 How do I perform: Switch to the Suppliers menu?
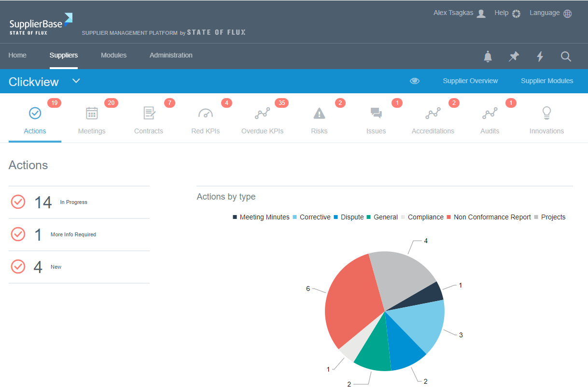point(64,56)
